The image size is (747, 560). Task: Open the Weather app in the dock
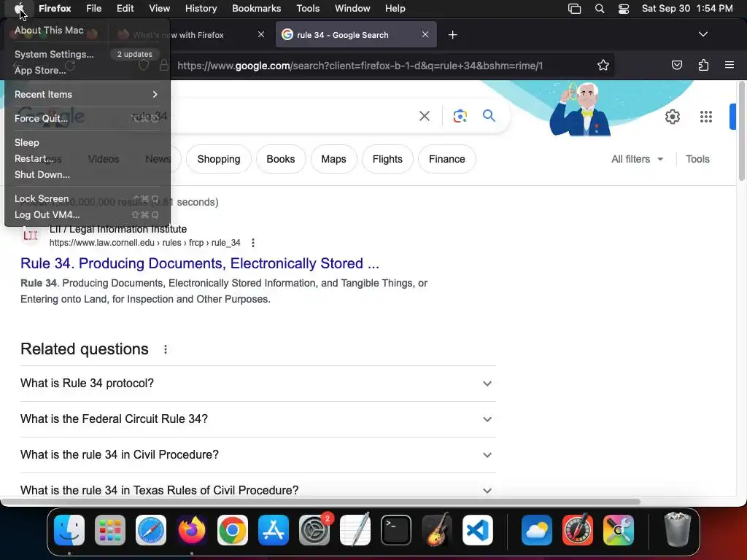click(537, 530)
